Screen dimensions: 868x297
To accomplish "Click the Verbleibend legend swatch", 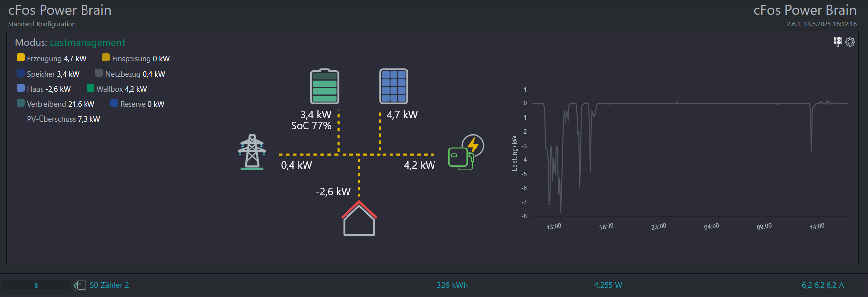I will pyautogui.click(x=21, y=103).
